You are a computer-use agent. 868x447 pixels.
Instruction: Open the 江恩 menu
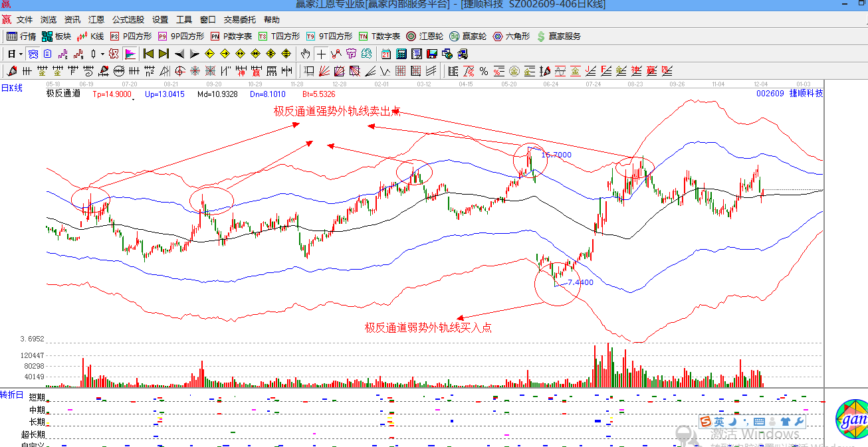coord(96,20)
